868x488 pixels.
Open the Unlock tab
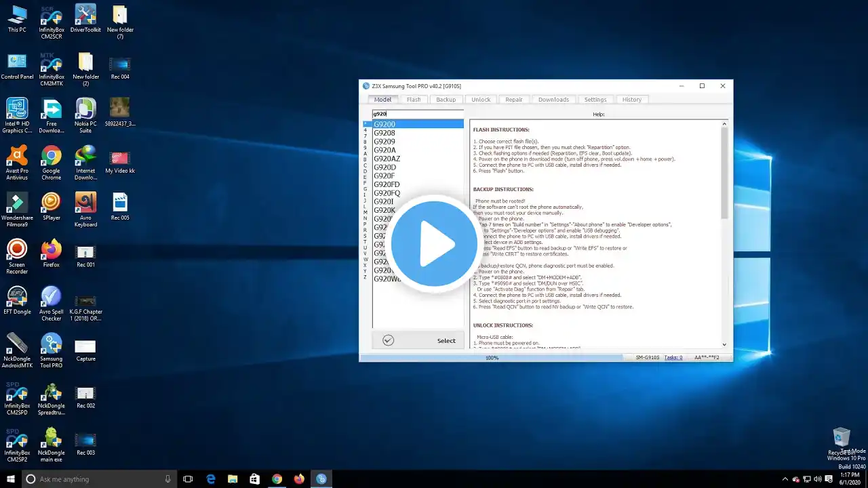(x=481, y=100)
